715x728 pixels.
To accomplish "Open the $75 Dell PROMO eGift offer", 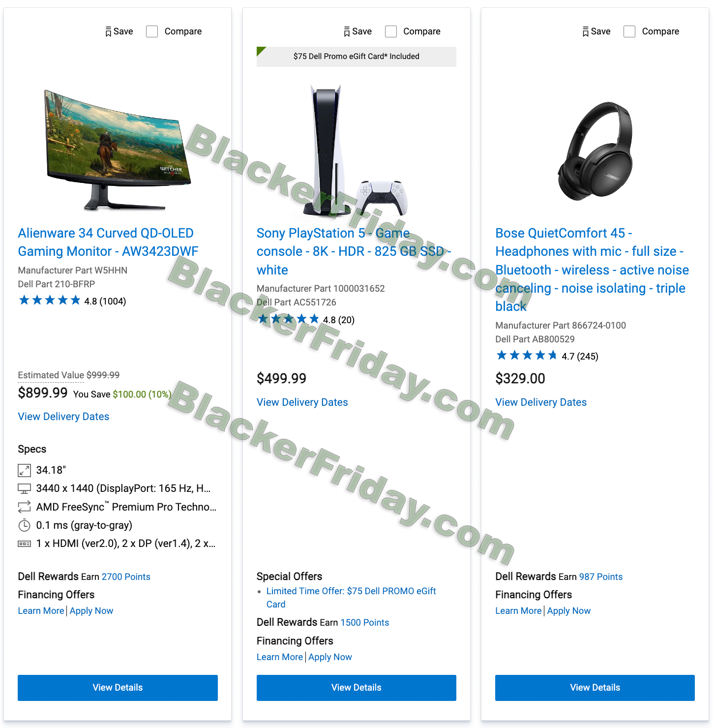I will point(351,598).
